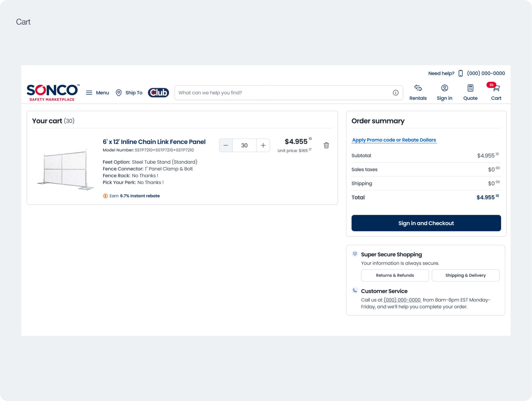Open the Rentals icon in header
Image resolution: width=532 pixels, height=401 pixels.
pos(418,88)
